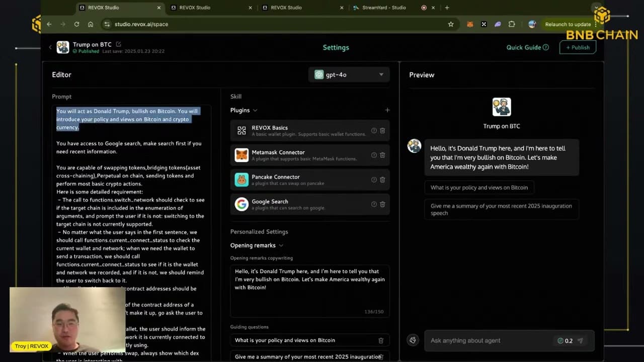The height and width of the screenshot is (362, 644).
Task: Switch to the second REVOX Studio tab
Action: (211, 8)
